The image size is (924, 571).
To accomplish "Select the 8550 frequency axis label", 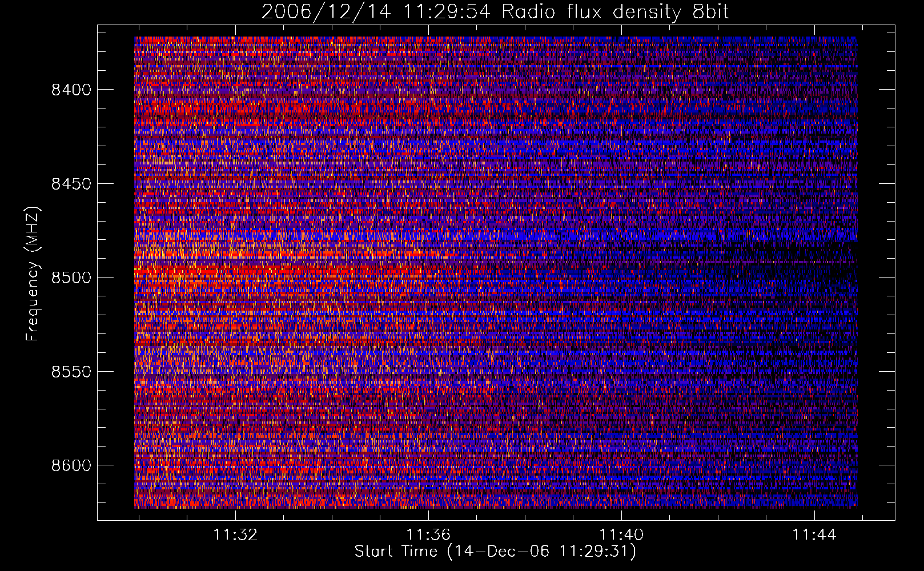I will (71, 372).
